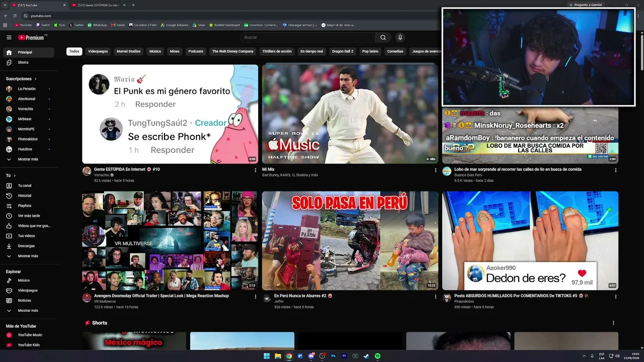Screen dimensions: 644x362
Task: Select the Dragon Ball Z filter chip
Action: (x=343, y=51)
